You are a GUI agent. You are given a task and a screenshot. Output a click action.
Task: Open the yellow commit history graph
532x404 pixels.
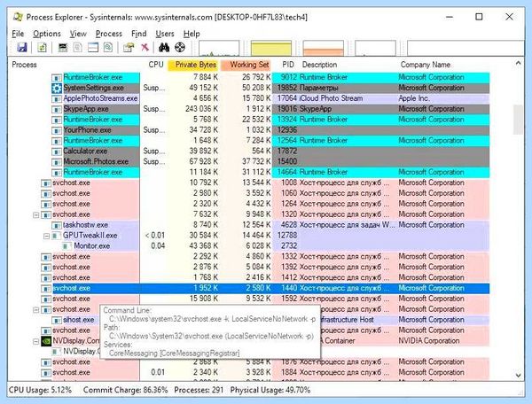[x=271, y=48]
